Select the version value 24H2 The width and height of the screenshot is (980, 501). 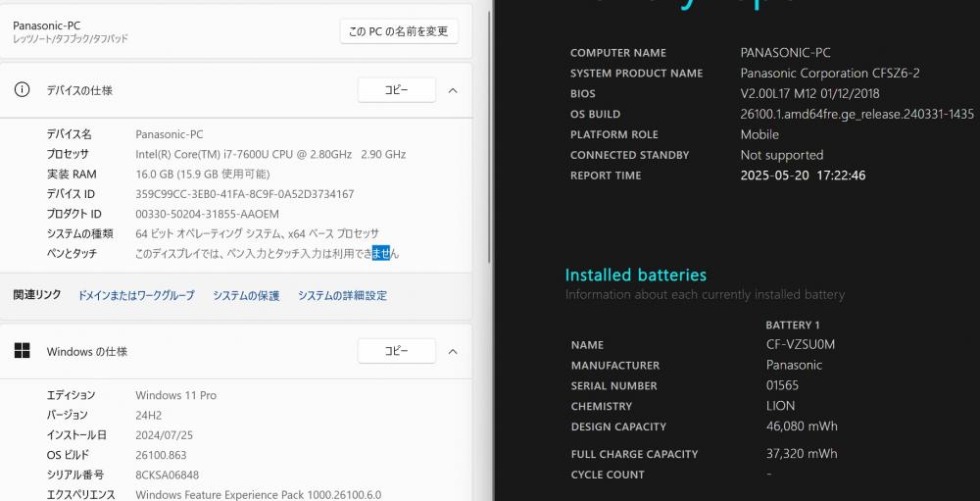coord(148,416)
